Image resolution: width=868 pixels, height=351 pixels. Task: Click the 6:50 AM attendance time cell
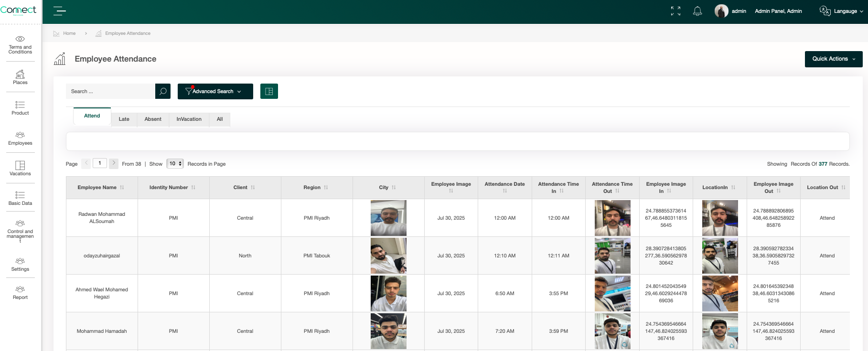tap(504, 293)
